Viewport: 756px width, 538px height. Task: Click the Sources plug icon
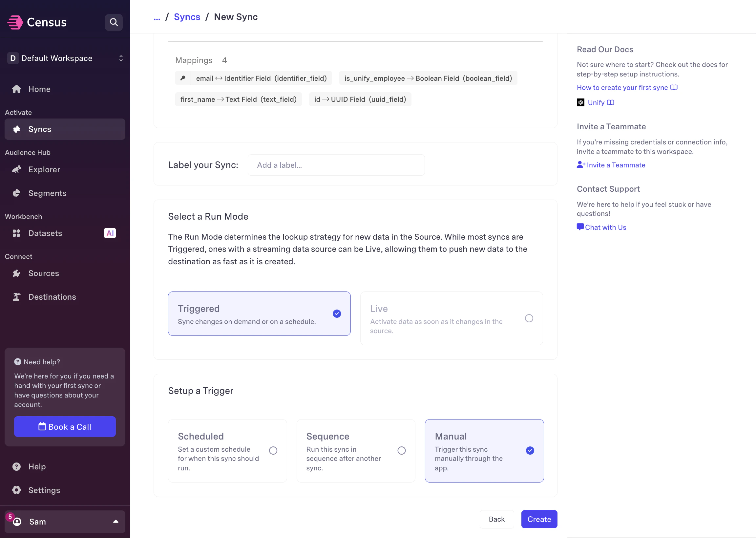click(16, 273)
